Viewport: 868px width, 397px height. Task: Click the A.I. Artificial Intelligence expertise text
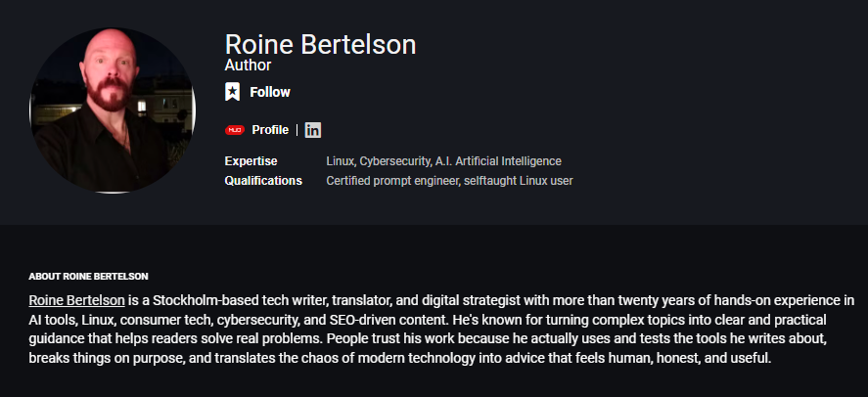pos(495,160)
